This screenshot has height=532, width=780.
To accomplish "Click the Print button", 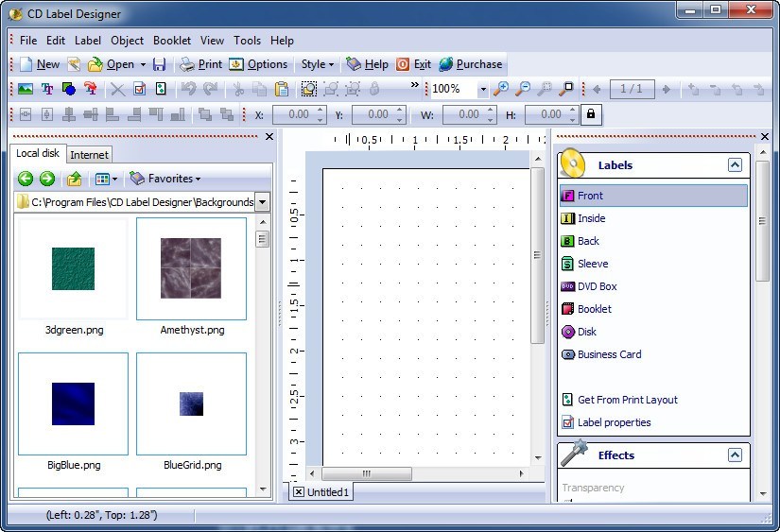I will click(201, 64).
